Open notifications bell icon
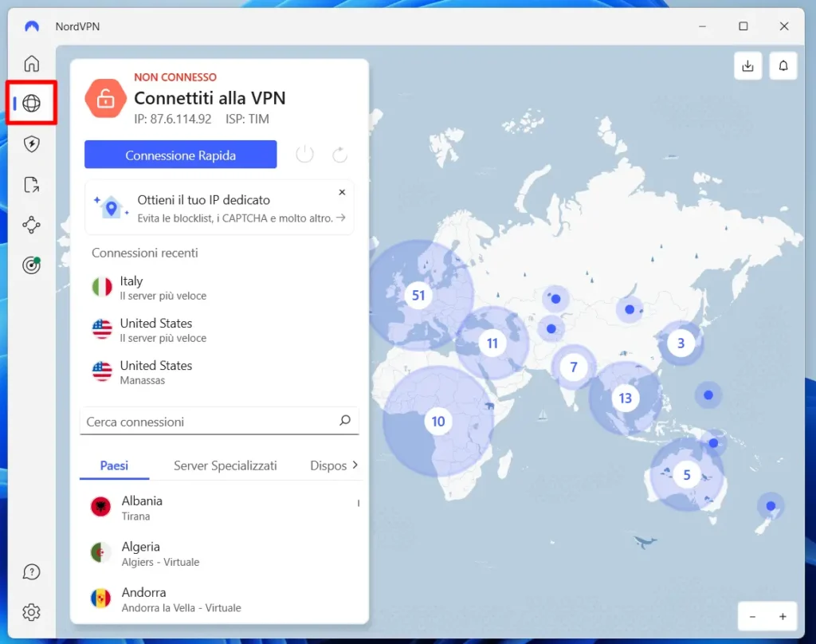The width and height of the screenshot is (816, 644). 783,65
